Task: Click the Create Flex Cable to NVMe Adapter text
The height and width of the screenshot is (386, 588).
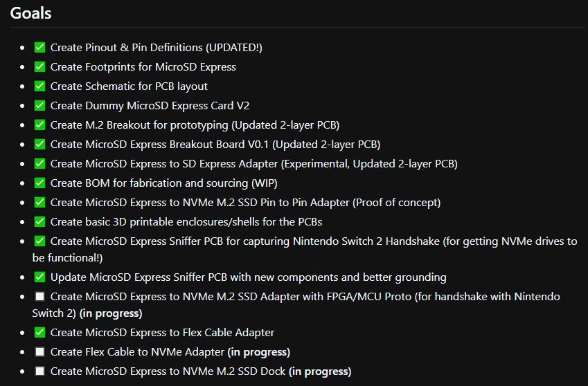Action: pyautogui.click(x=137, y=352)
